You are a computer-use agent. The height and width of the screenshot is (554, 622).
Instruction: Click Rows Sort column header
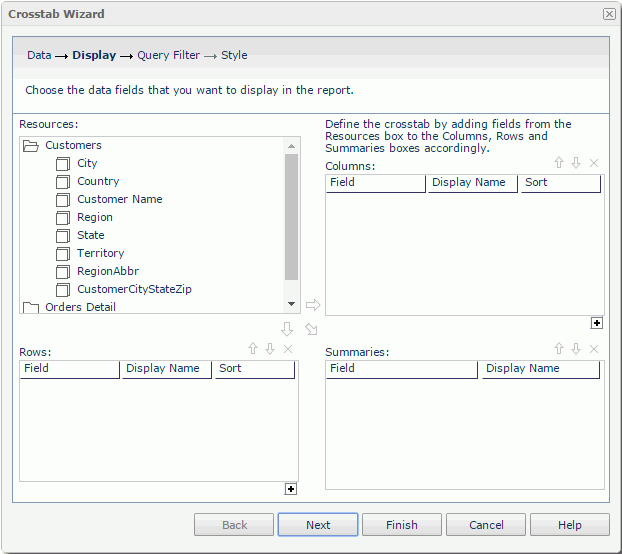[x=255, y=369]
